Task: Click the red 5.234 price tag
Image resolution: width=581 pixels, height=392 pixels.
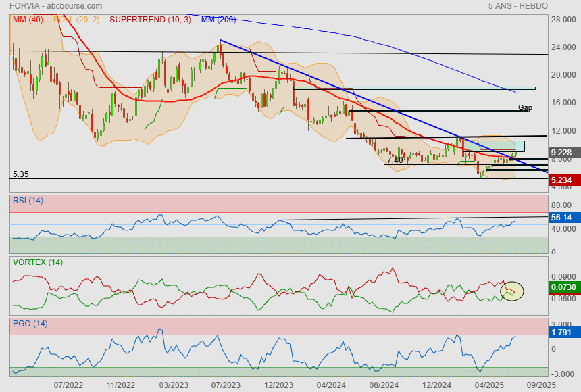Action: (565, 180)
